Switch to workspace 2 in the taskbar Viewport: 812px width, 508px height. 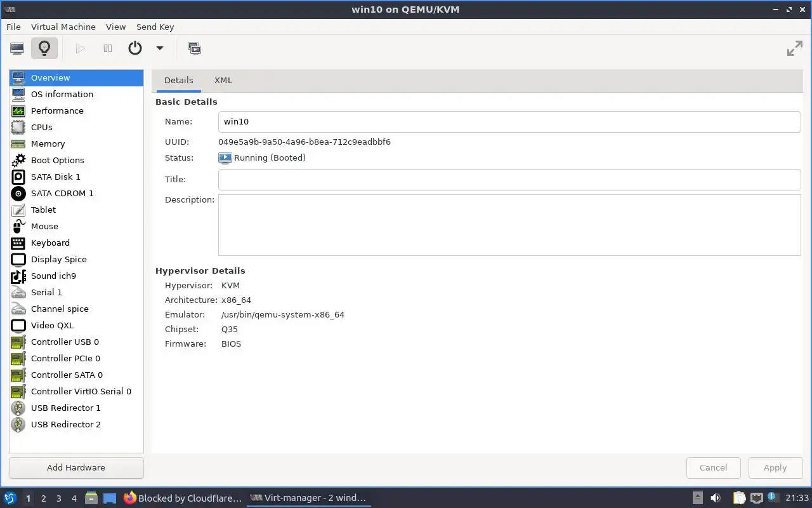[x=43, y=498]
